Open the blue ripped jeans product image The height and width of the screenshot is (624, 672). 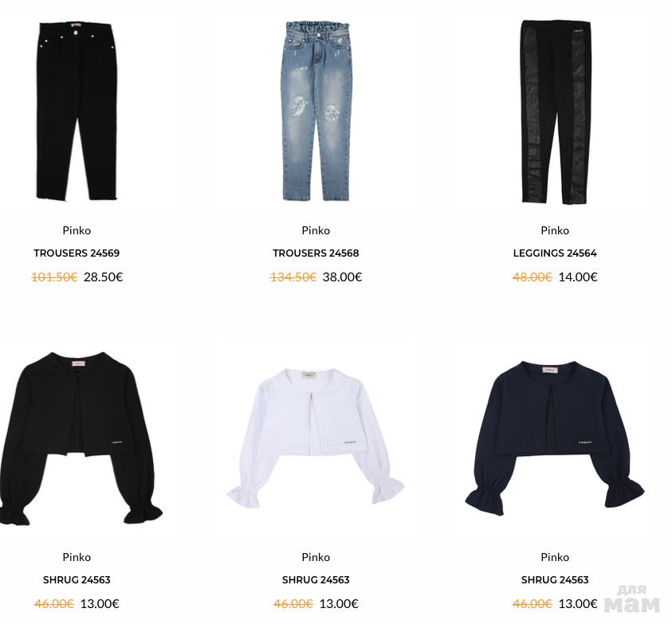coord(316,112)
